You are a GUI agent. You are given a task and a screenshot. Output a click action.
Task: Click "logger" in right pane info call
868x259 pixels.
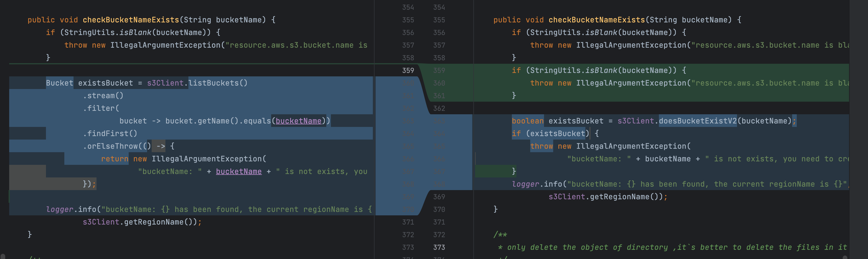point(525,184)
